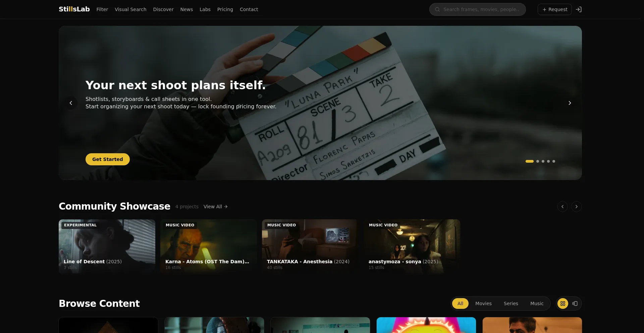Screen dimensions: 644x333
Task: Click the Get Started button
Action: [x=107, y=159]
